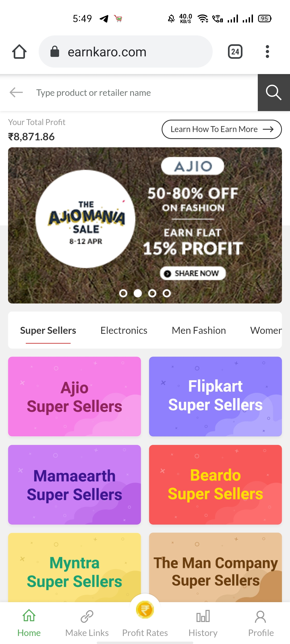Select the fourth banner carousel dot

point(167,293)
